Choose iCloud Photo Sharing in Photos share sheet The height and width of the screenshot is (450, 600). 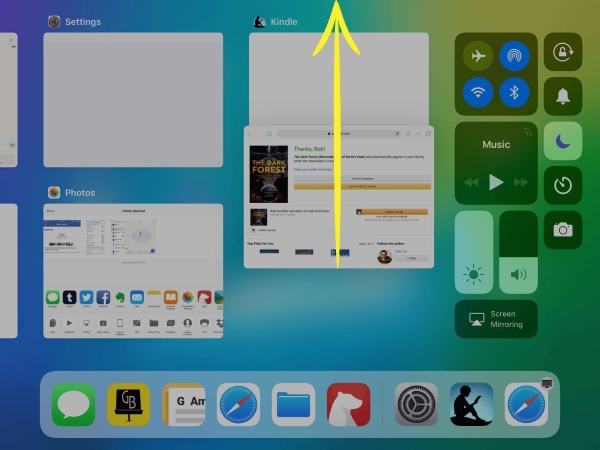(x=188, y=297)
